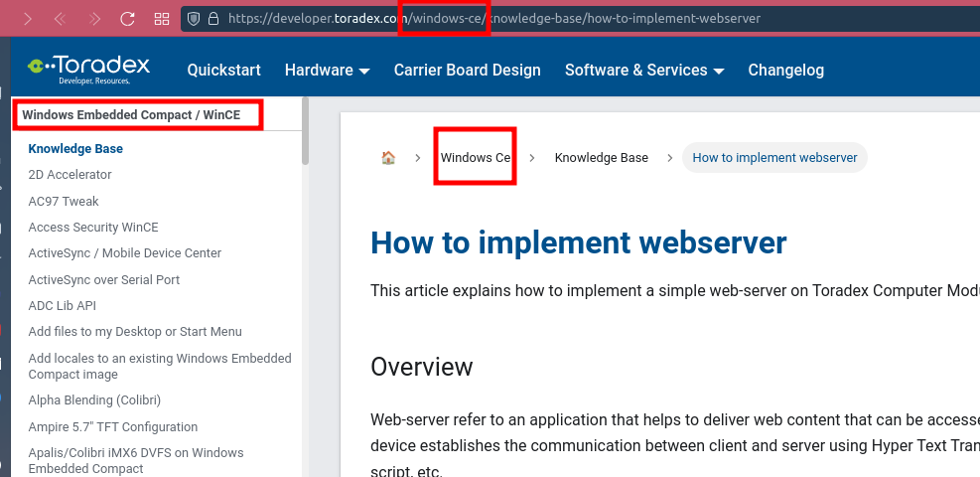Click the How to implement webserver title

click(578, 242)
